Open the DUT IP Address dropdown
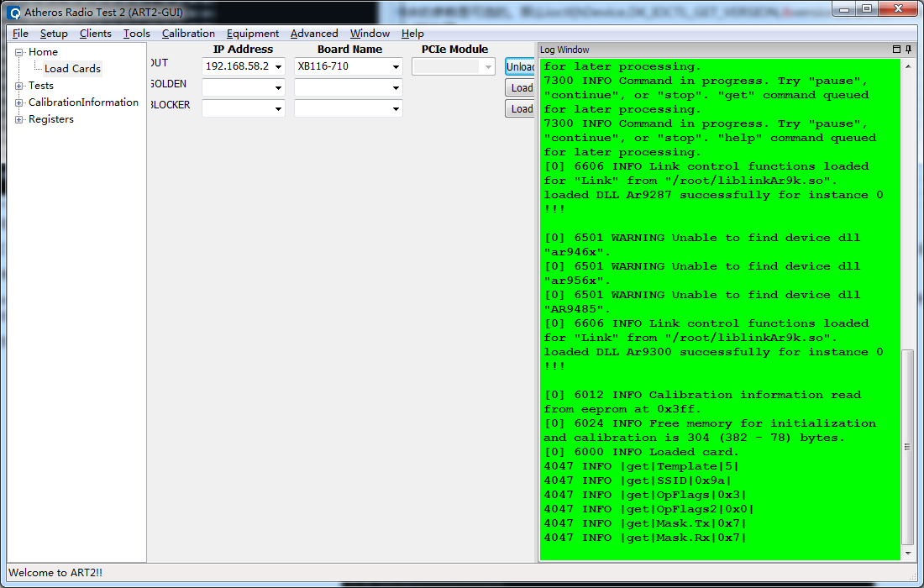924x588 pixels. pyautogui.click(x=278, y=66)
